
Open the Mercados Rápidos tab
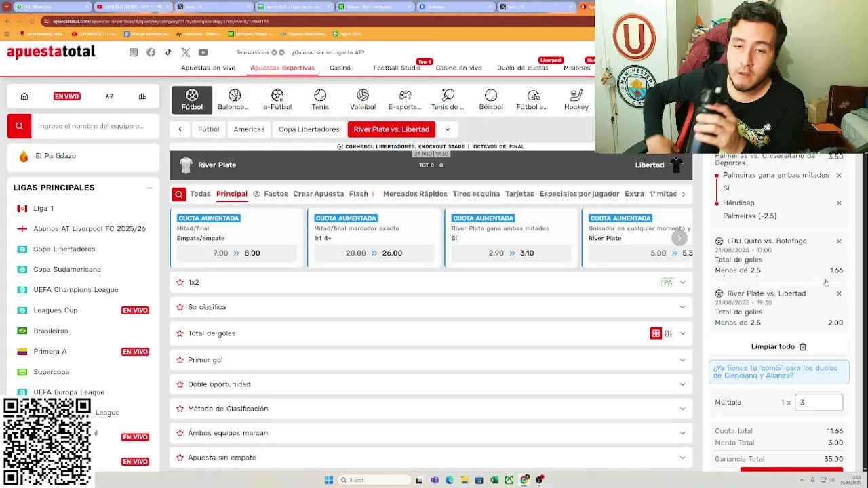coord(415,194)
